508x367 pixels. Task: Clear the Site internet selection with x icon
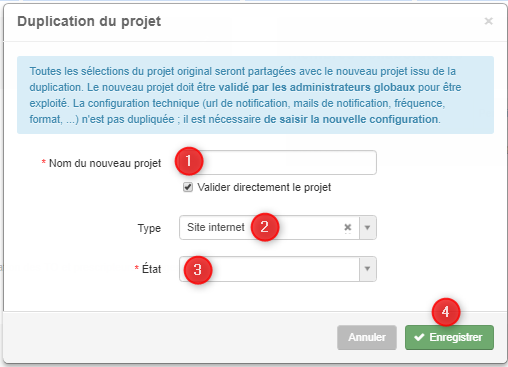348,227
